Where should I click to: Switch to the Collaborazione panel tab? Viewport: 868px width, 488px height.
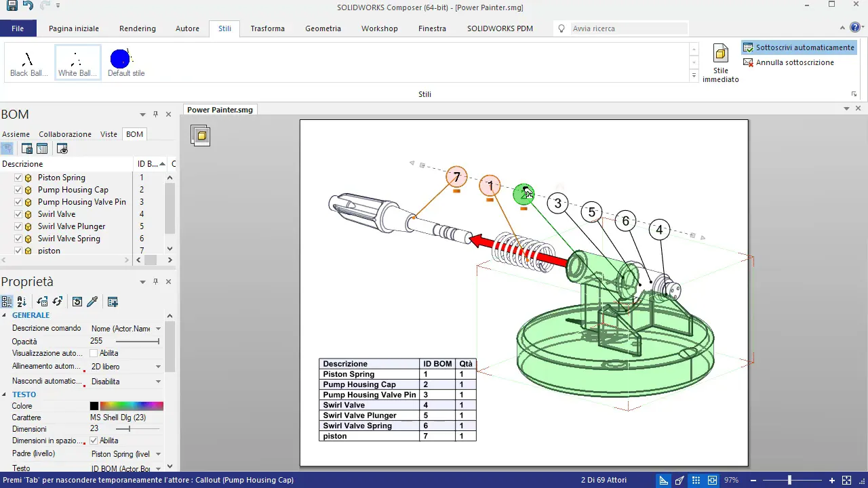pos(65,134)
